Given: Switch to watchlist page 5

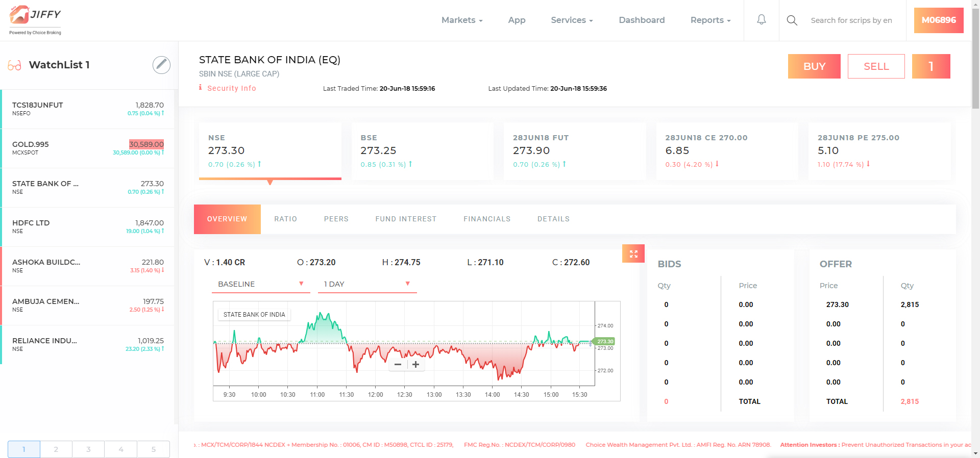Looking at the screenshot, I should 153,449.
